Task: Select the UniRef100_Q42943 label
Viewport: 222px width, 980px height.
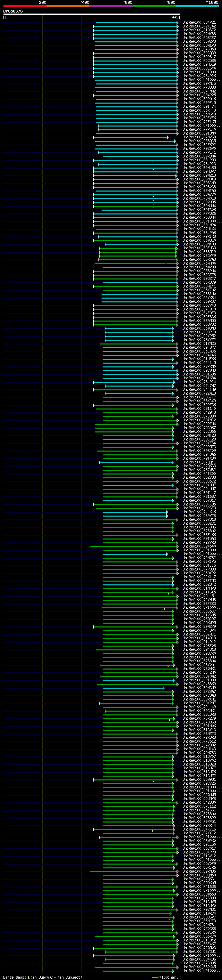Action: (199, 412)
